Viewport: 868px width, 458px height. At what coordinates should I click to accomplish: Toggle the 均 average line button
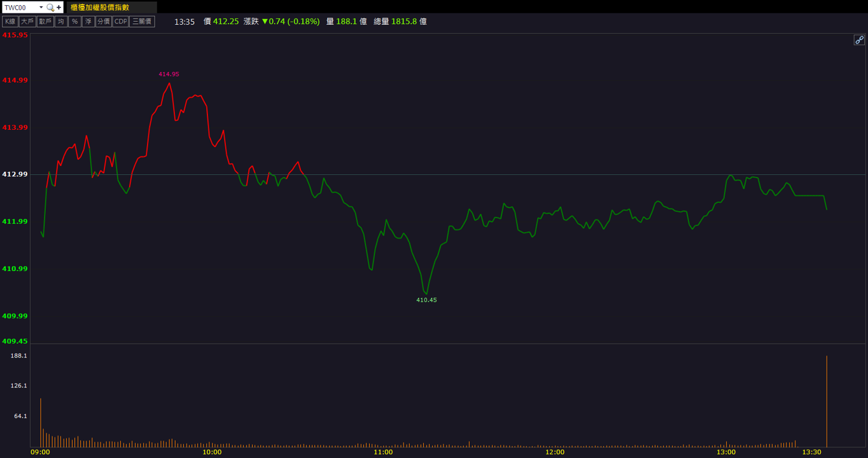point(61,22)
